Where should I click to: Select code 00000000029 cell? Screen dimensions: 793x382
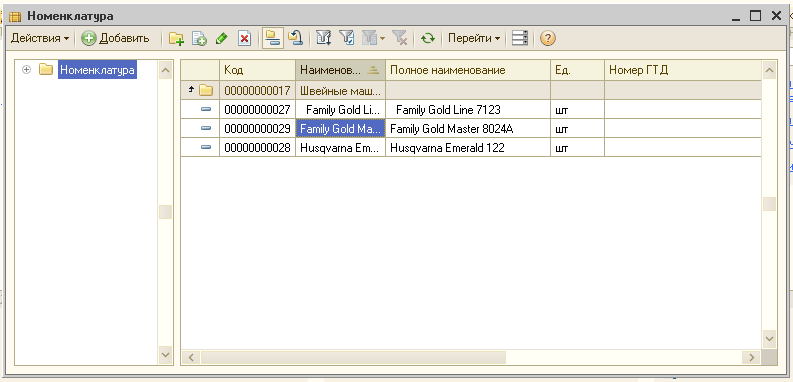click(x=257, y=129)
